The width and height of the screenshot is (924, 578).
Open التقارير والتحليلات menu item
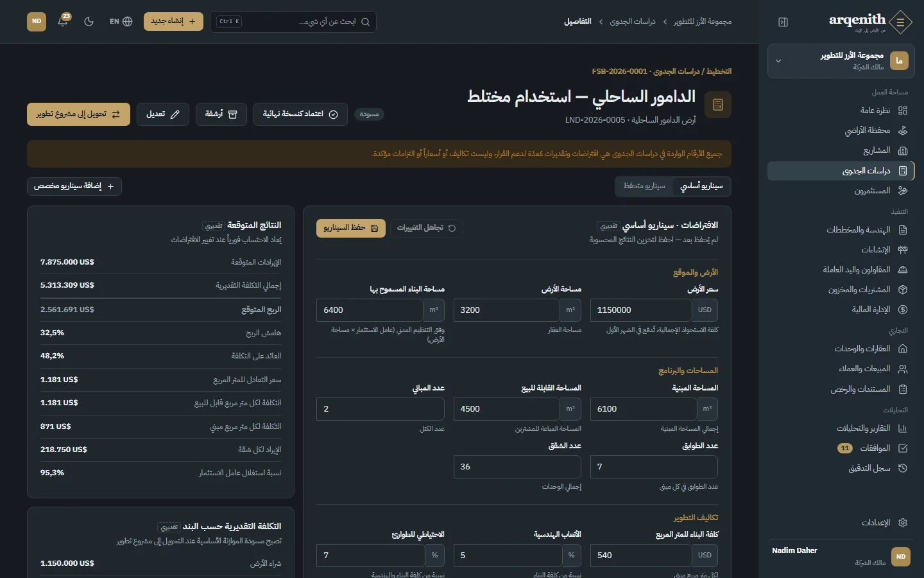pyautogui.click(x=841, y=428)
